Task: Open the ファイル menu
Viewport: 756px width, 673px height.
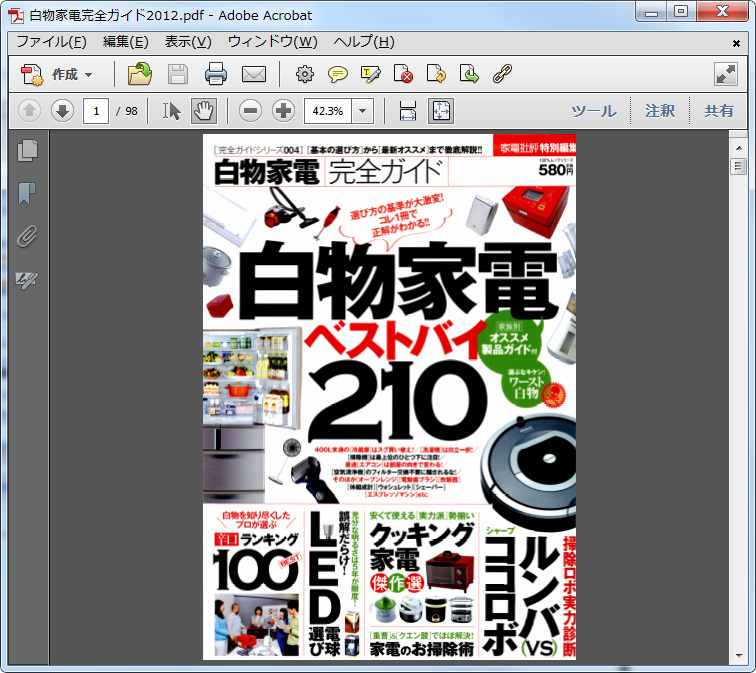Action: pos(50,42)
